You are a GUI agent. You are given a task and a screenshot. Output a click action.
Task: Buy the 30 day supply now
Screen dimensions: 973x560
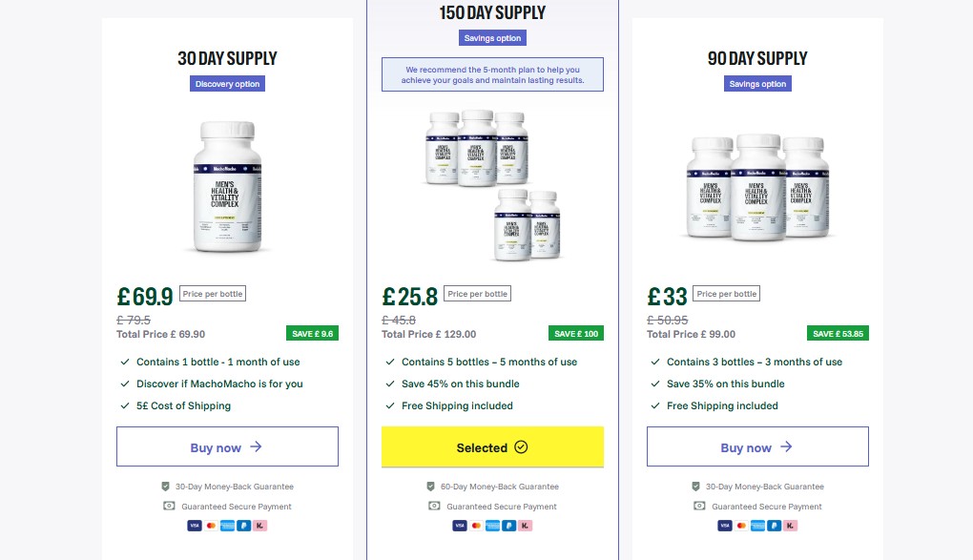[x=227, y=446]
